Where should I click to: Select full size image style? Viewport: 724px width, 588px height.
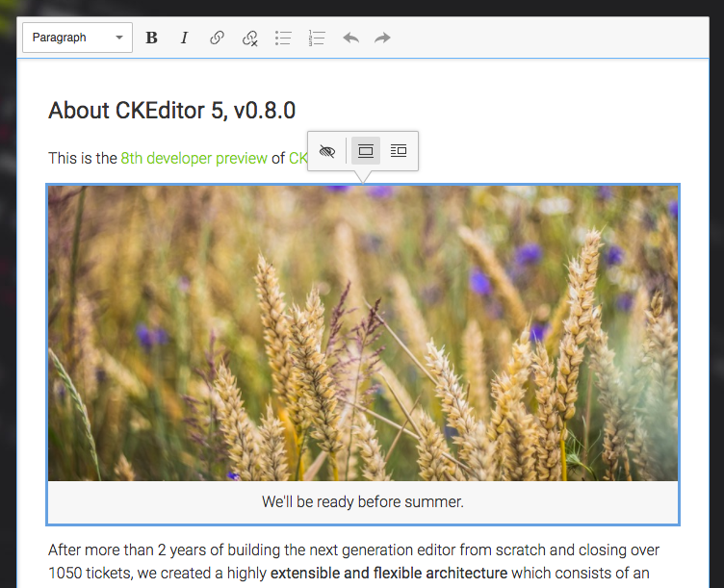click(366, 151)
